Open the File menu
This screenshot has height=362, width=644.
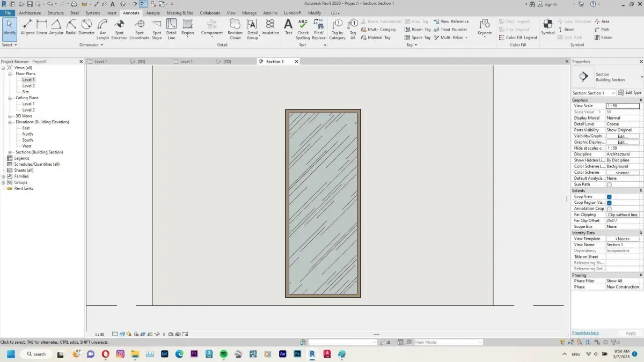coord(8,13)
